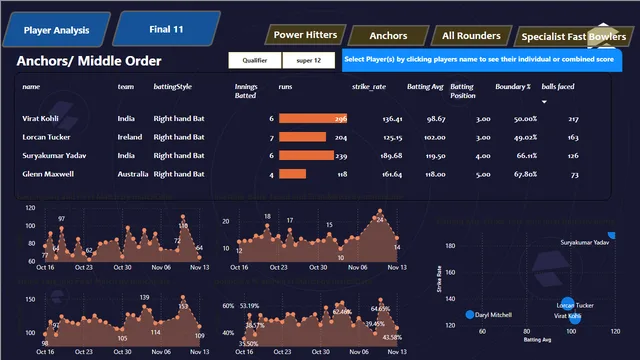640x360 pixels.
Task: Click Virat Kohli's balls faced 217
Action: [x=573, y=119]
